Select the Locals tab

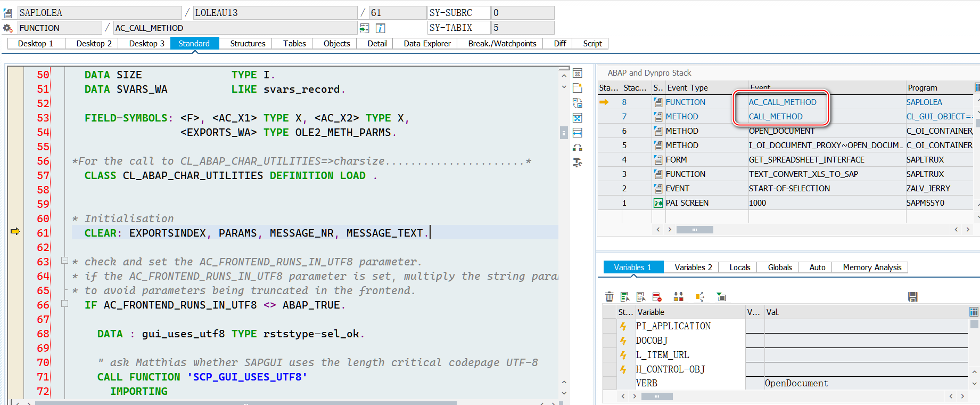(739, 268)
